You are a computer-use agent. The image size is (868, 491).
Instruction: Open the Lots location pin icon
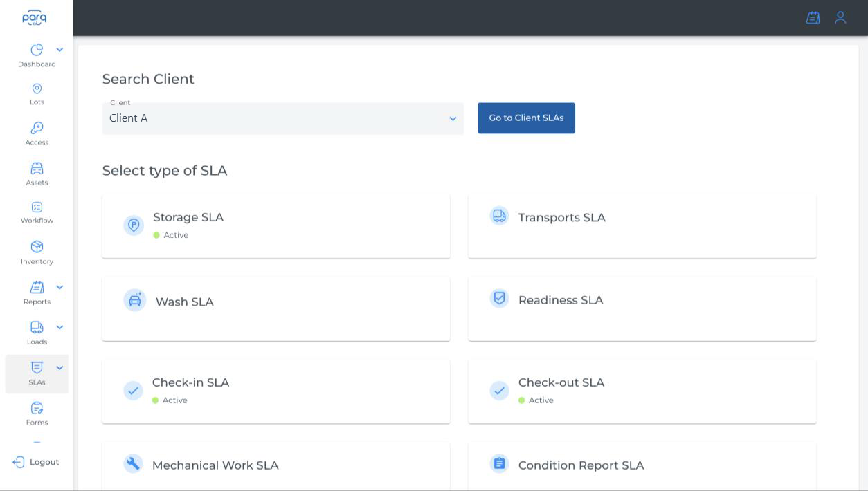[37, 89]
